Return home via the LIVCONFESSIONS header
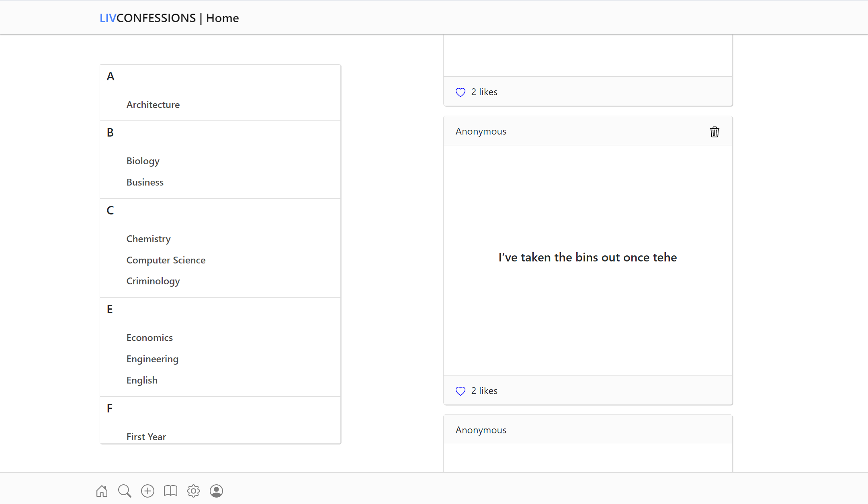This screenshot has height=504, width=868. coord(169,18)
